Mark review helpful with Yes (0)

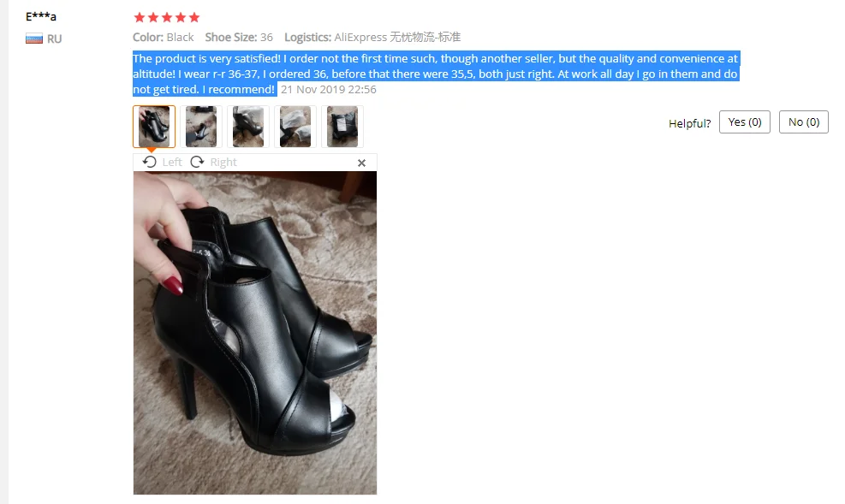(x=745, y=122)
